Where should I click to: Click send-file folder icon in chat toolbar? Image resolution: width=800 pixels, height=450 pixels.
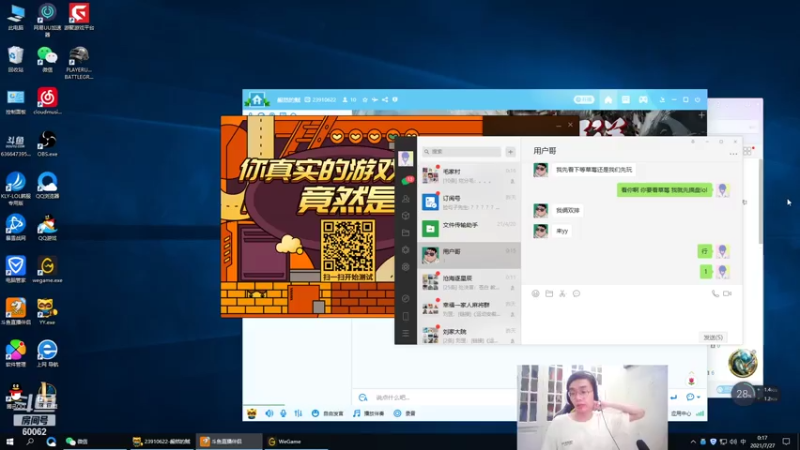pos(549,293)
